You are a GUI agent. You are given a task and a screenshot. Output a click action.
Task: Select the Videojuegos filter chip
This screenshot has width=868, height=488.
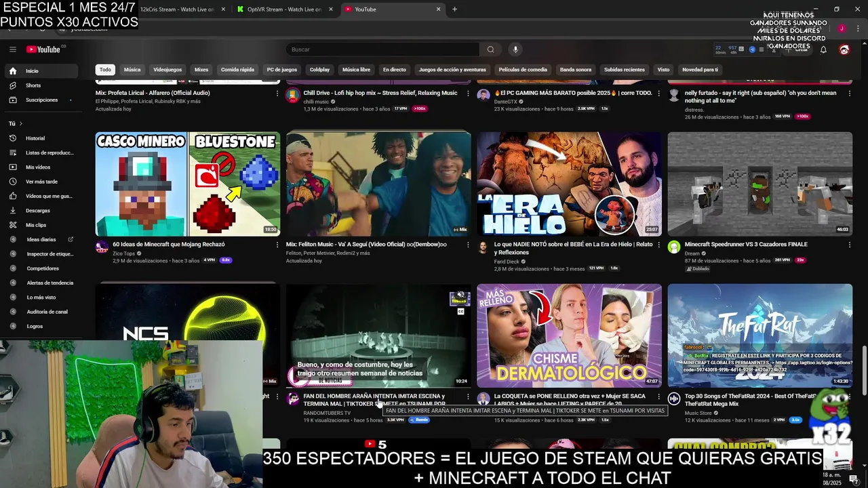pyautogui.click(x=167, y=70)
